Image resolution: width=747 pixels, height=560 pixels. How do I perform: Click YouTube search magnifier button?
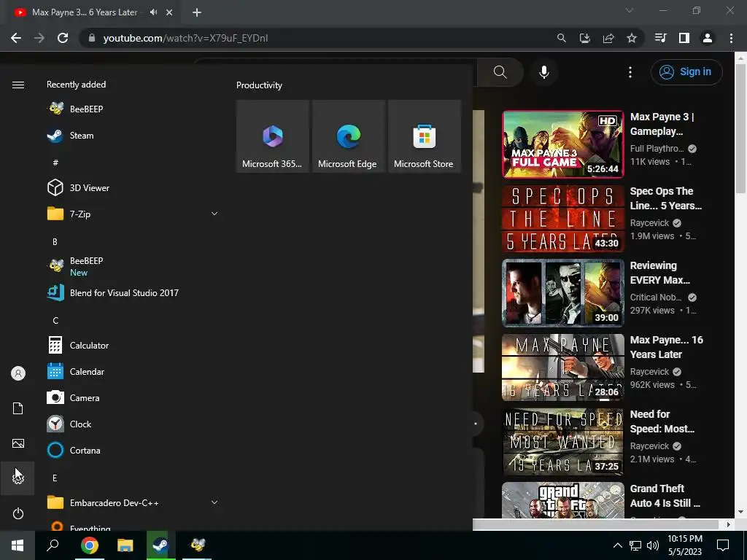click(x=500, y=72)
